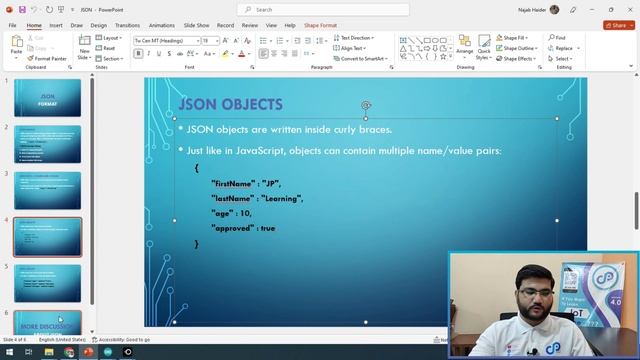Decrease font size with the smaller A

pos(236,40)
